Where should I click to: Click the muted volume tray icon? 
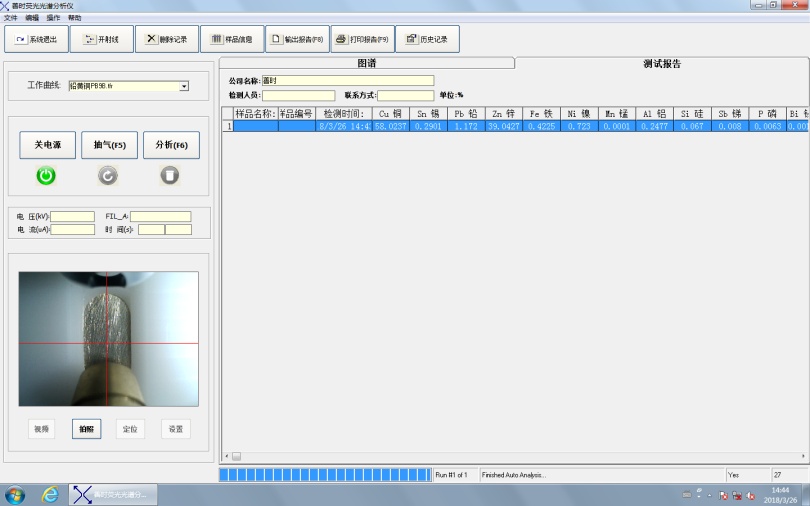click(x=751, y=496)
